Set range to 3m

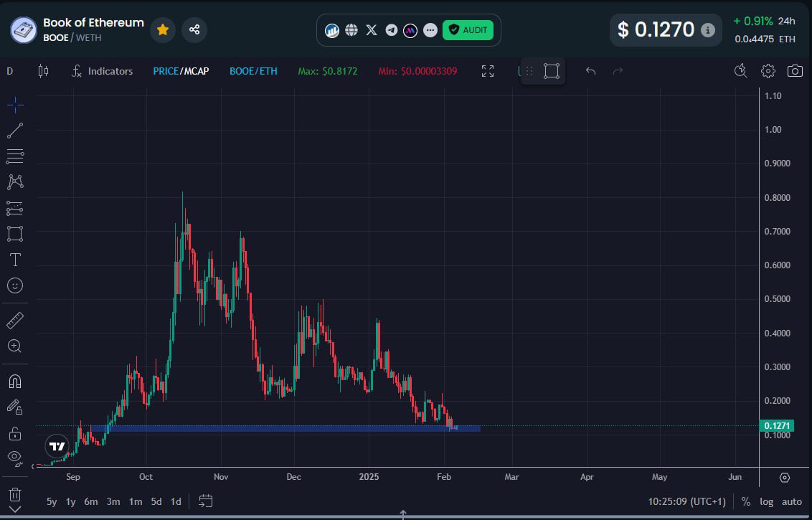pyautogui.click(x=113, y=501)
